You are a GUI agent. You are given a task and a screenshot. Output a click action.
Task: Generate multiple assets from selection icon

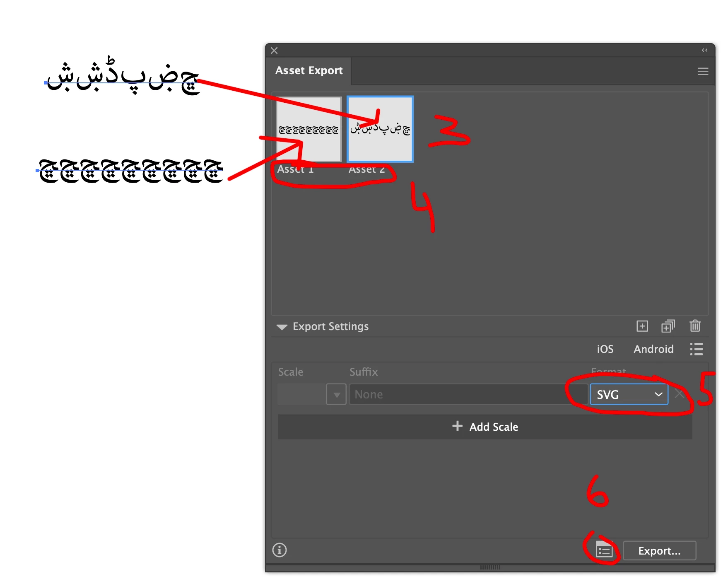668,326
